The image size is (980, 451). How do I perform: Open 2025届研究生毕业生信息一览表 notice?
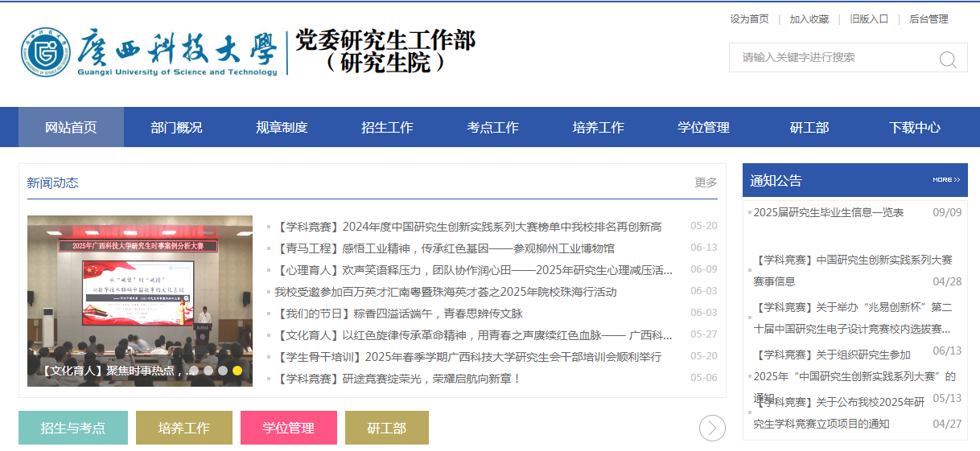click(828, 212)
